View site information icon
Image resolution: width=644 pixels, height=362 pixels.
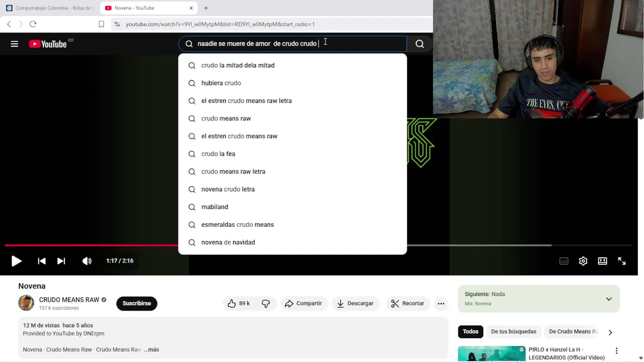click(x=117, y=24)
